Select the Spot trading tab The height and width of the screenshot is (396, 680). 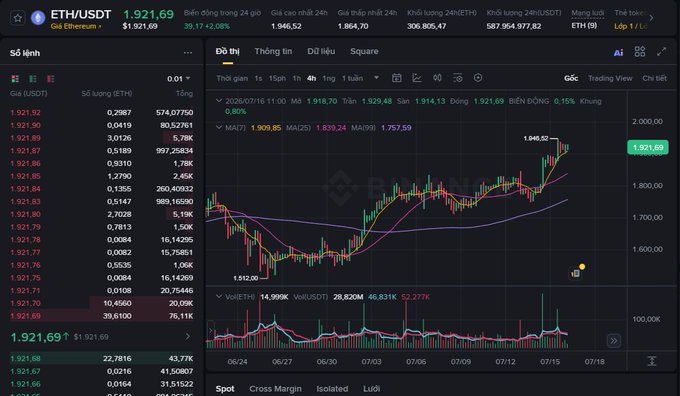[x=225, y=389]
